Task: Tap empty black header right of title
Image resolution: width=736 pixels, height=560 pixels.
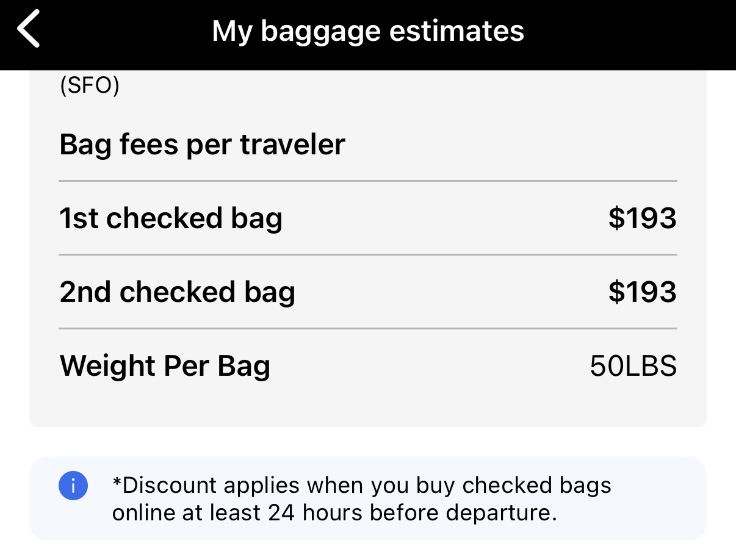Action: click(x=629, y=31)
